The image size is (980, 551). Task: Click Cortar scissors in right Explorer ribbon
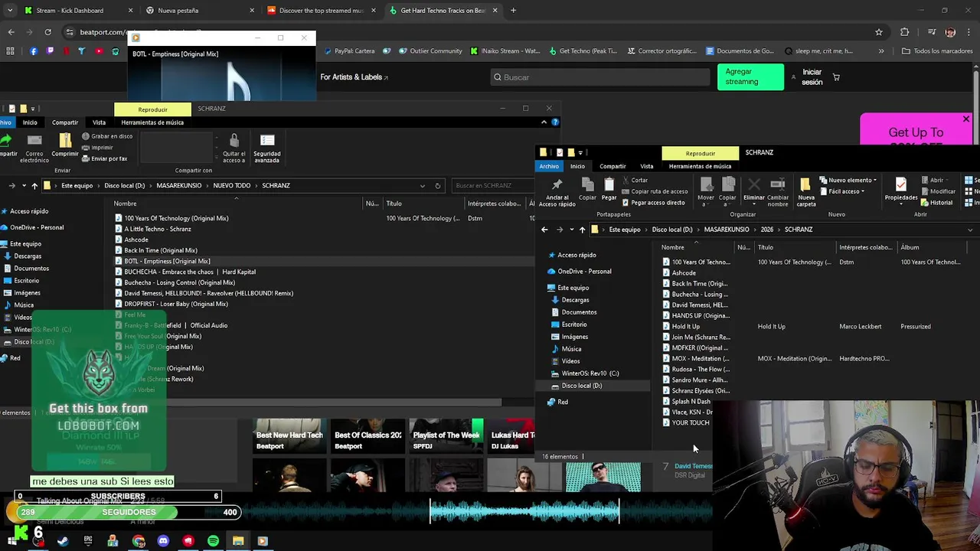(x=635, y=180)
